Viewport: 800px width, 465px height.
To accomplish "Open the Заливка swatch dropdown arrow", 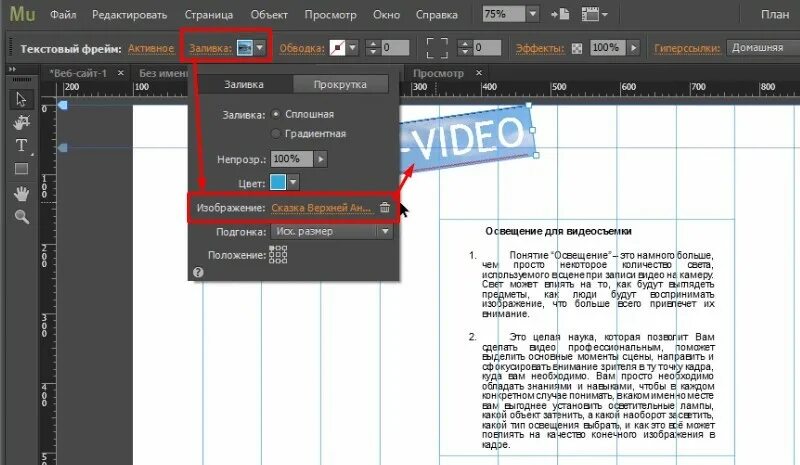I will pyautogui.click(x=260, y=48).
